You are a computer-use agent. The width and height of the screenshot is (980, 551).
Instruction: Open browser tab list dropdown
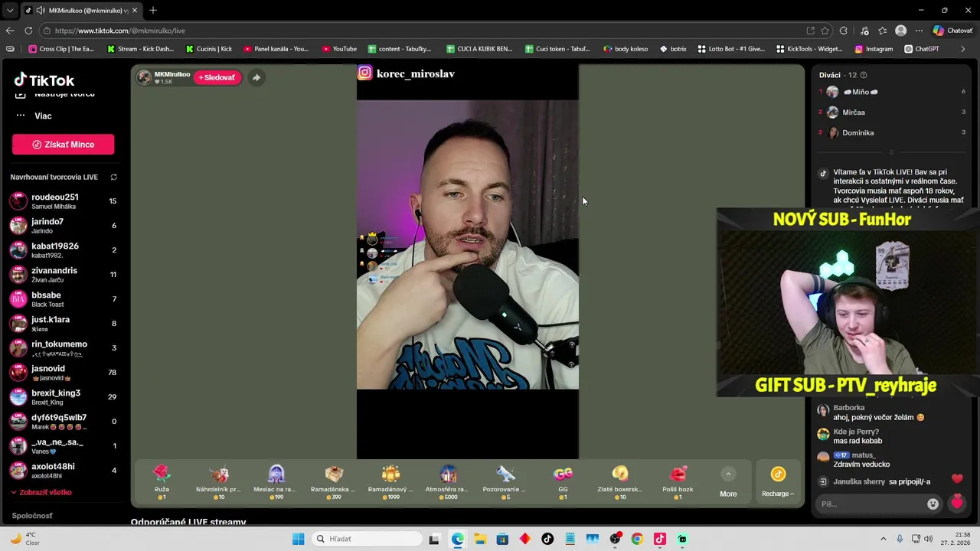[9, 10]
